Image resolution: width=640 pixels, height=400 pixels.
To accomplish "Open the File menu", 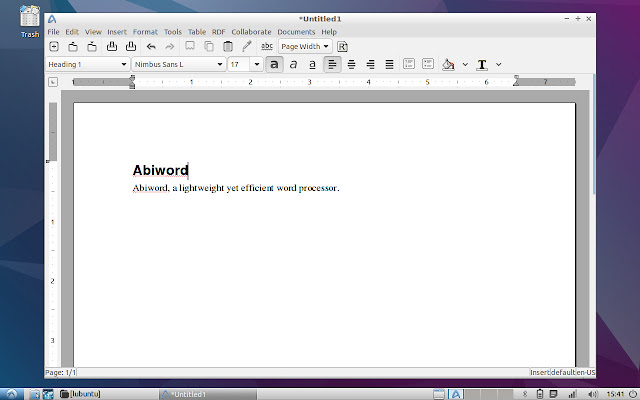I will (x=53, y=32).
